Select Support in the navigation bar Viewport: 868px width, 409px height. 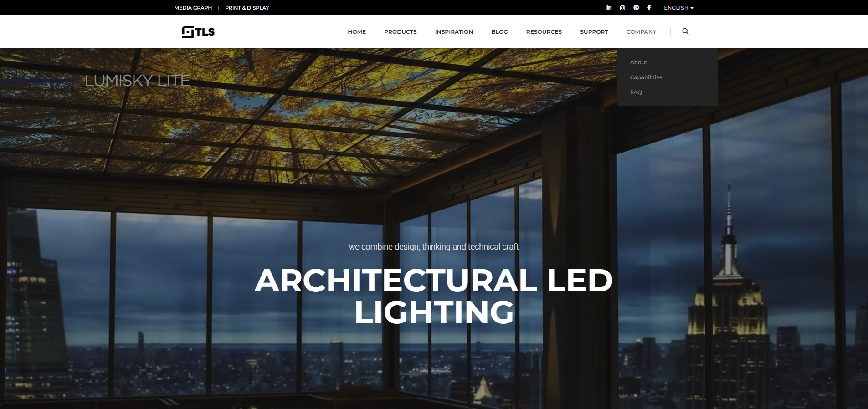pyautogui.click(x=594, y=32)
